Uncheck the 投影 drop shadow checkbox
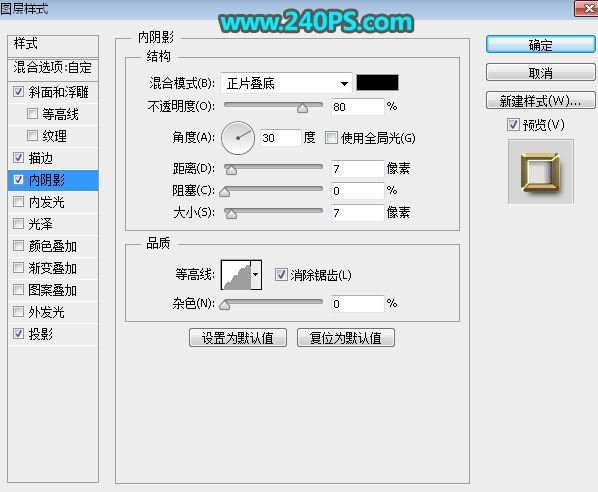 (x=18, y=334)
